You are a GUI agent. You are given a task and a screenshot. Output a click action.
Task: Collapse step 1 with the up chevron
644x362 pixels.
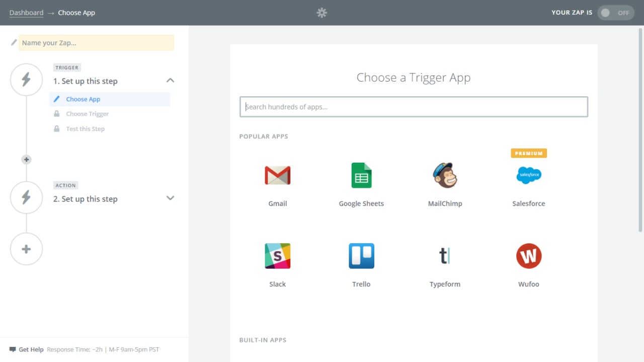(x=170, y=81)
